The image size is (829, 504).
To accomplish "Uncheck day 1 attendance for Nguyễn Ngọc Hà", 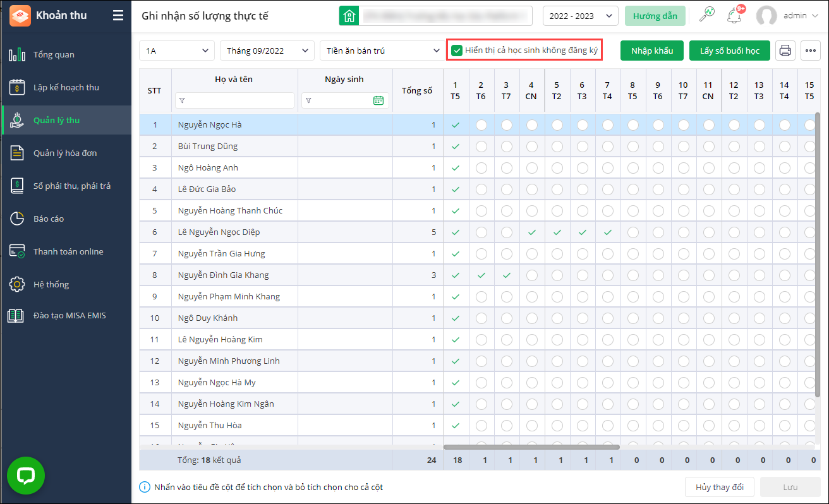I will click(x=456, y=125).
